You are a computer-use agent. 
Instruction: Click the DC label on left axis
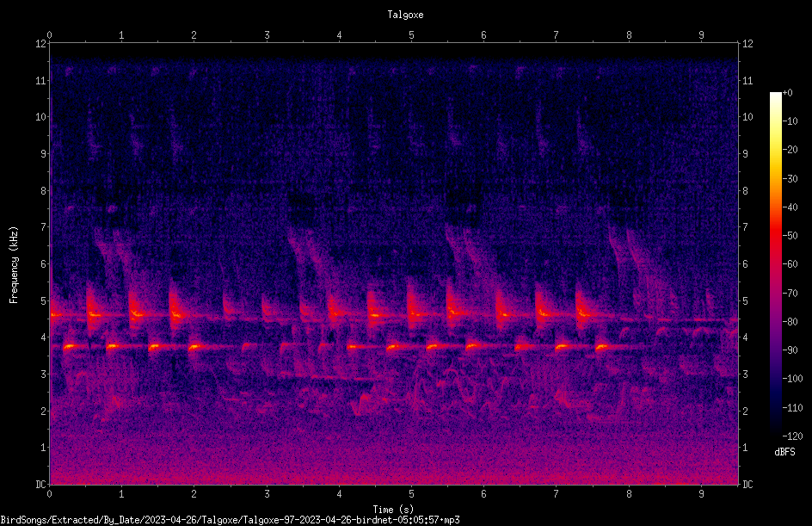coord(41,484)
